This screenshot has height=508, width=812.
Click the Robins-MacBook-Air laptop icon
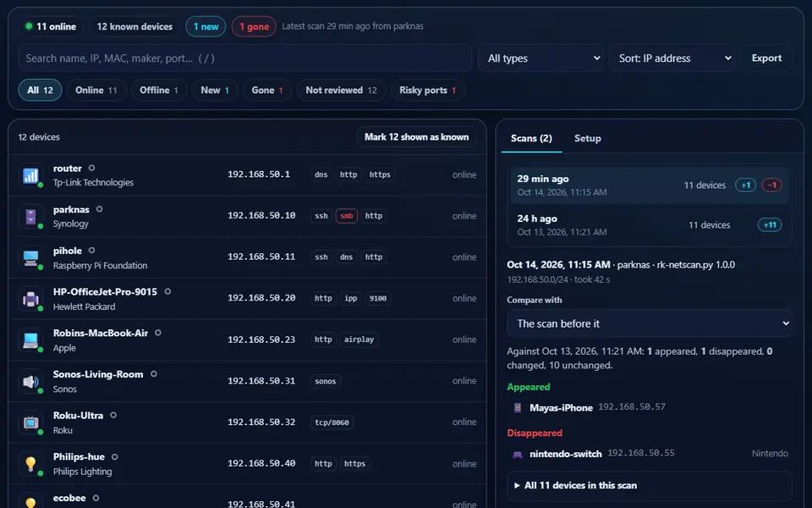(x=30, y=340)
